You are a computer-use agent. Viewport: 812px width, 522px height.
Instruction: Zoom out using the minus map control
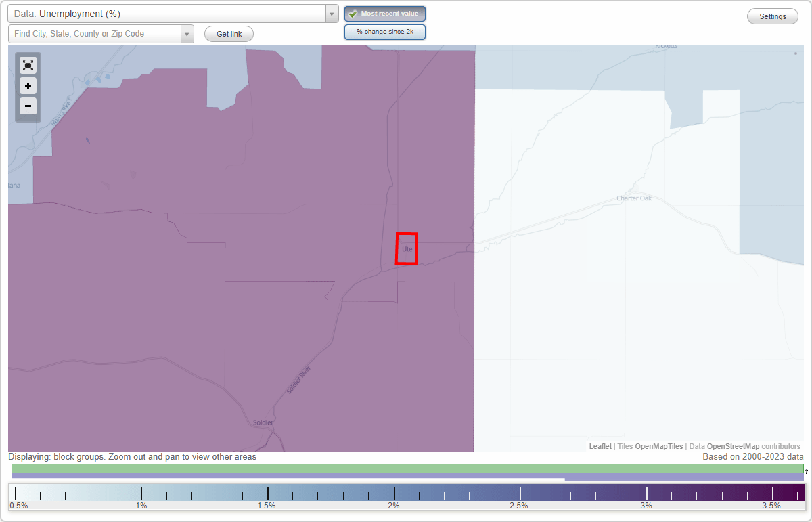(x=28, y=106)
